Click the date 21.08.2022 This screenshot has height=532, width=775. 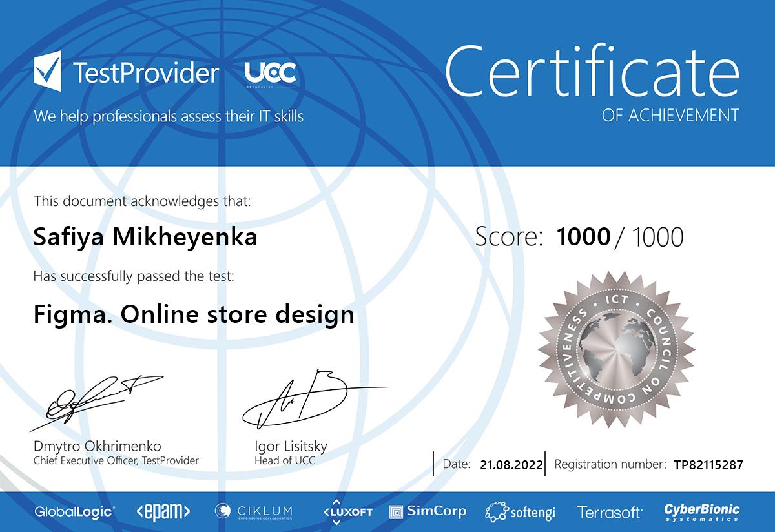511,464
